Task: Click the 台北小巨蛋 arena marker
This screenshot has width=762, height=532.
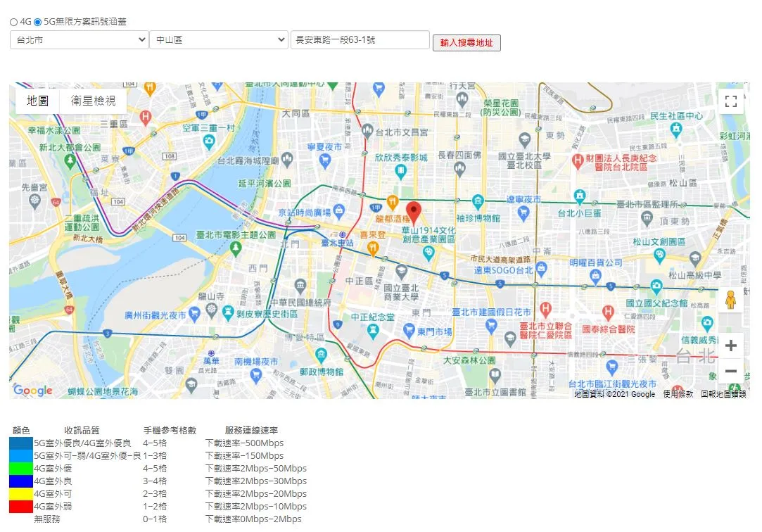Action: tap(579, 196)
